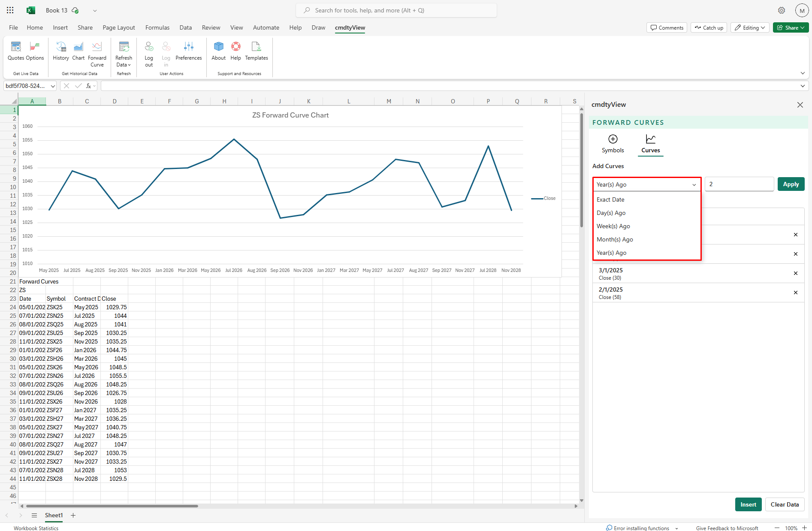812x531 pixels.
Task: Remove the 2/1/2025 curve entry
Action: (796, 293)
